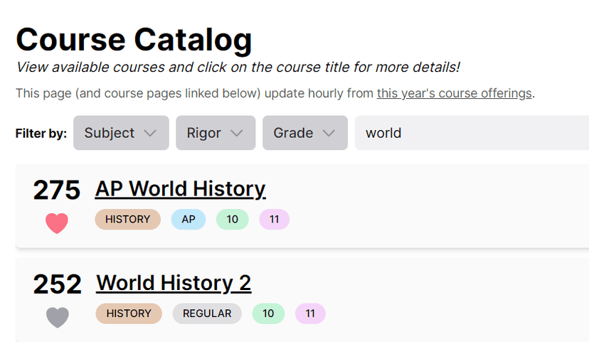Image resolution: width=589 pixels, height=364 pixels.
Task: Click grade 11 tag on World History 2
Action: (x=310, y=314)
